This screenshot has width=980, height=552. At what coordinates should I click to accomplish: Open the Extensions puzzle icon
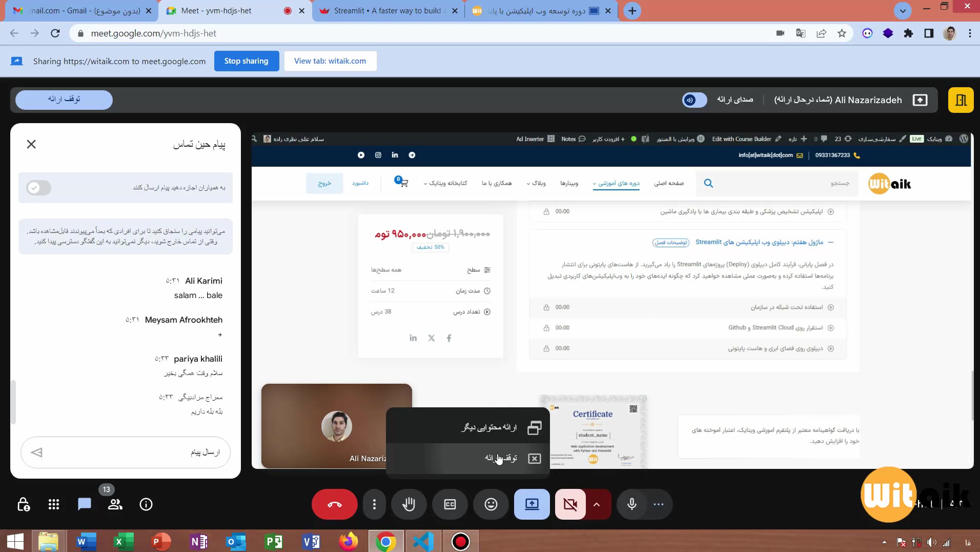click(x=908, y=33)
